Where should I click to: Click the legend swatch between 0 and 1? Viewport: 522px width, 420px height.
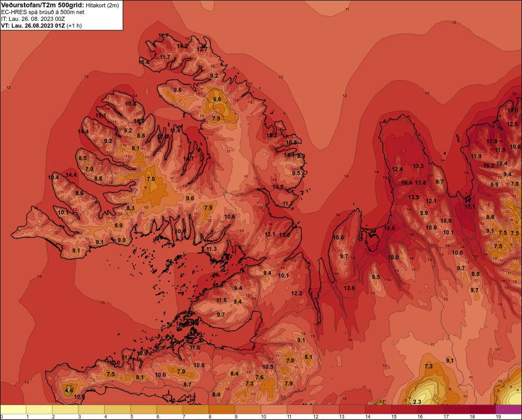click(14, 409)
